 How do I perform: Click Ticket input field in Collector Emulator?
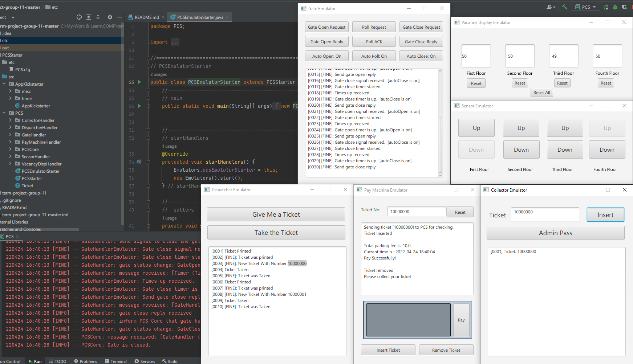545,214
